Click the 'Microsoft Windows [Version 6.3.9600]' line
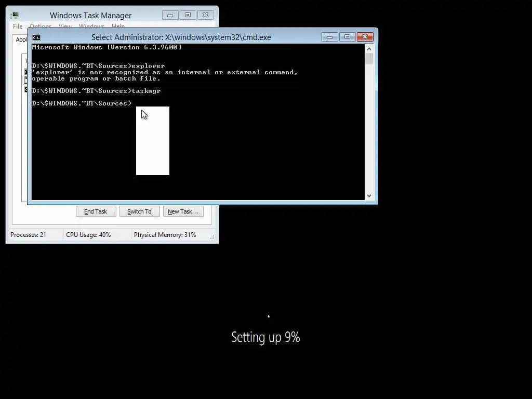This screenshot has width=532, height=399. [x=107, y=47]
